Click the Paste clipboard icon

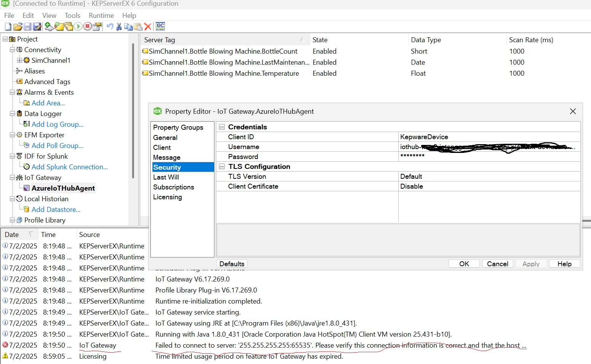138,27
